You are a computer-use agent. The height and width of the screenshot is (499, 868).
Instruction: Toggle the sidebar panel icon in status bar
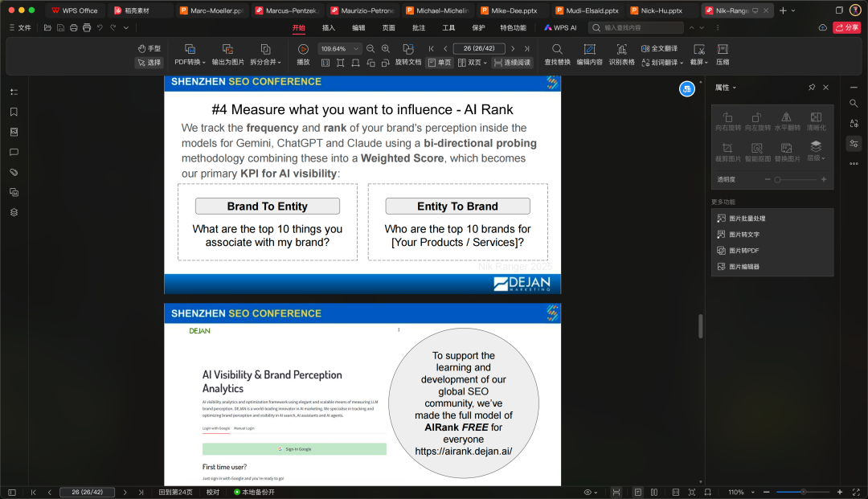point(11,492)
